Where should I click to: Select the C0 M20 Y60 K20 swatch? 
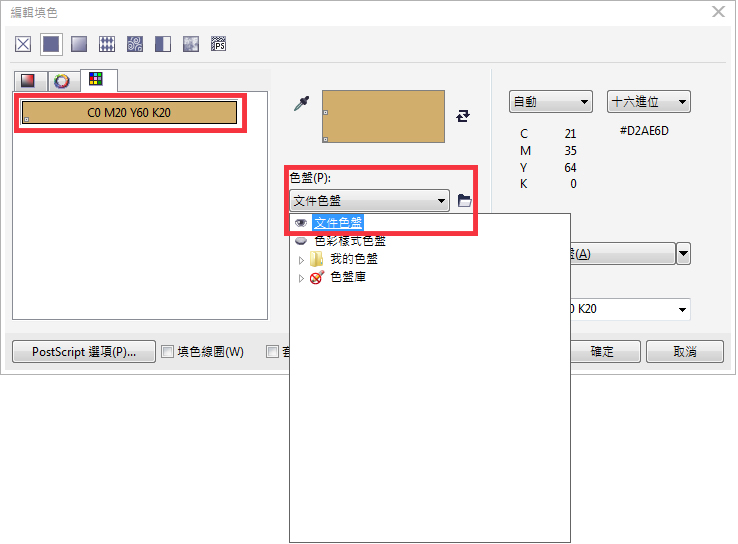[129, 113]
